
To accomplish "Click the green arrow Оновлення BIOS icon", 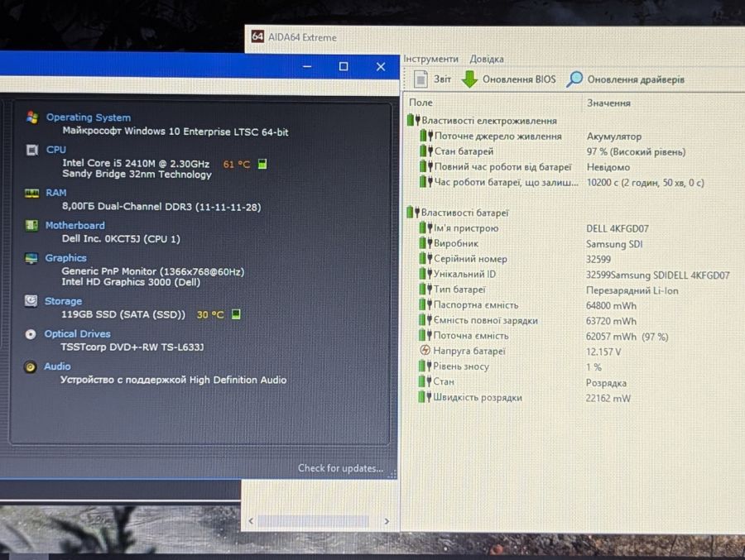I will click(469, 79).
